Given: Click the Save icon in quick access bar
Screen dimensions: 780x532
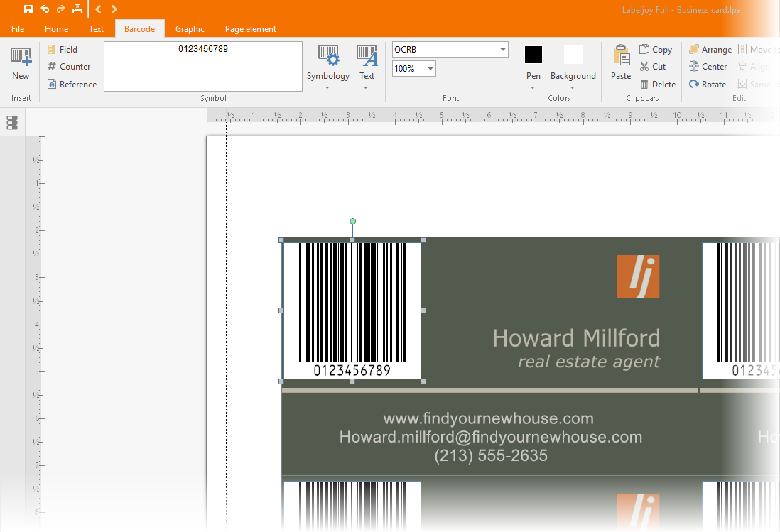Looking at the screenshot, I should point(28,9).
